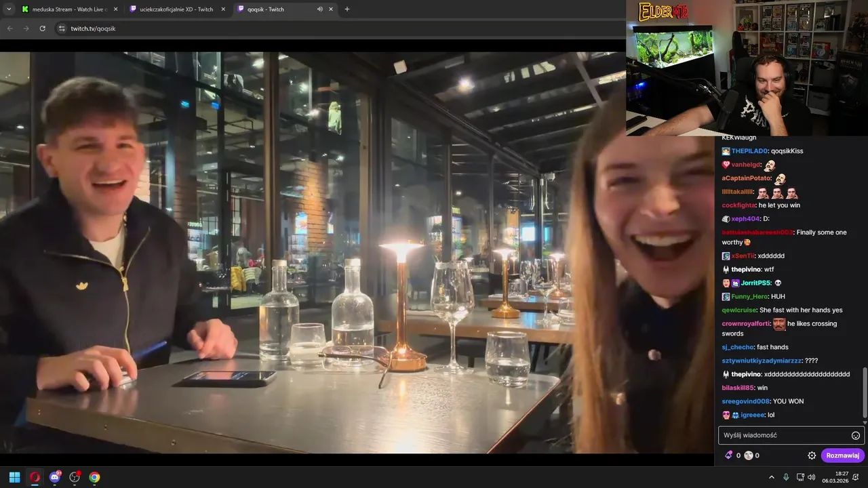Screen dimensions: 868x488
Task: Open username xeph404 in chat
Action: point(745,219)
